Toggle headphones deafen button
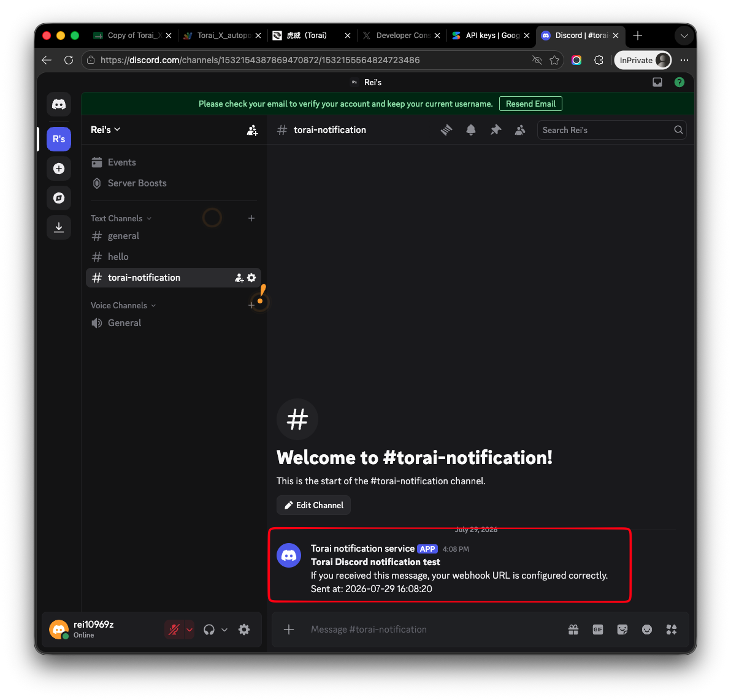Screen dimensions: 731x700 [x=209, y=630]
